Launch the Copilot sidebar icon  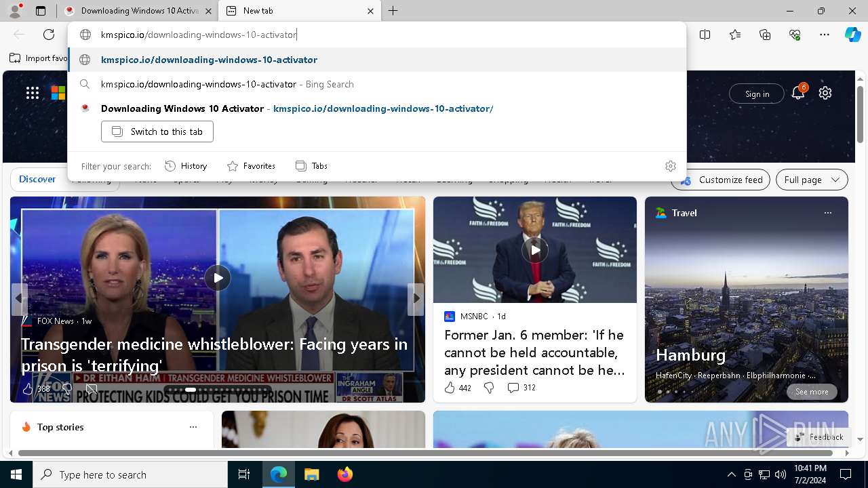coord(852,35)
